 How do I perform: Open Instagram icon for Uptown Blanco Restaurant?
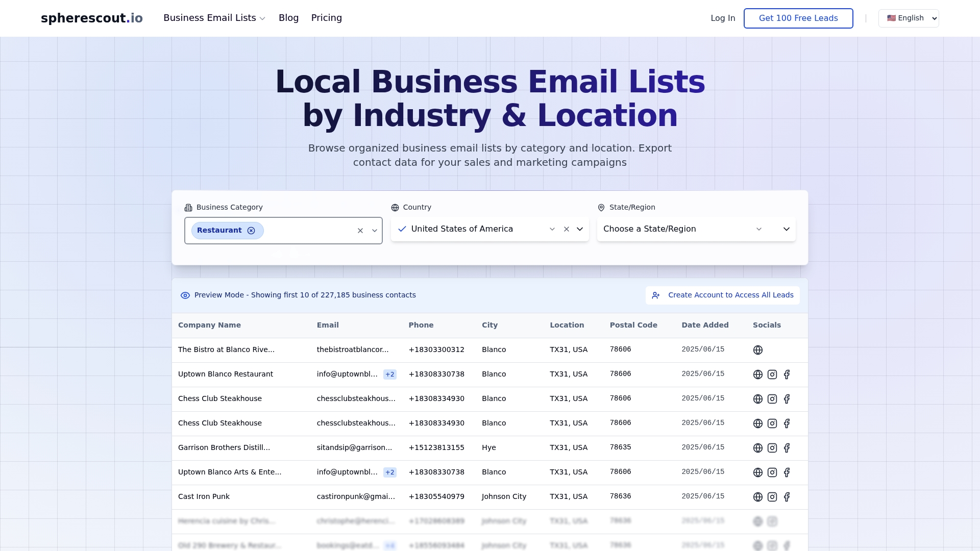(x=772, y=374)
